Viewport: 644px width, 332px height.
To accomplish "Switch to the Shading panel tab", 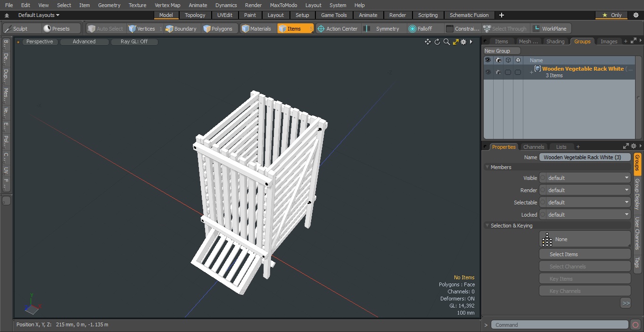I will (x=555, y=41).
